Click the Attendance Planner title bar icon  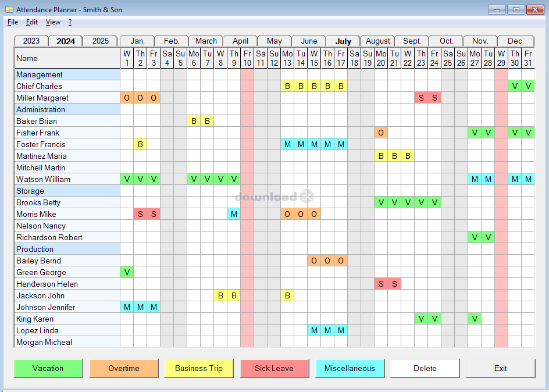click(9, 10)
